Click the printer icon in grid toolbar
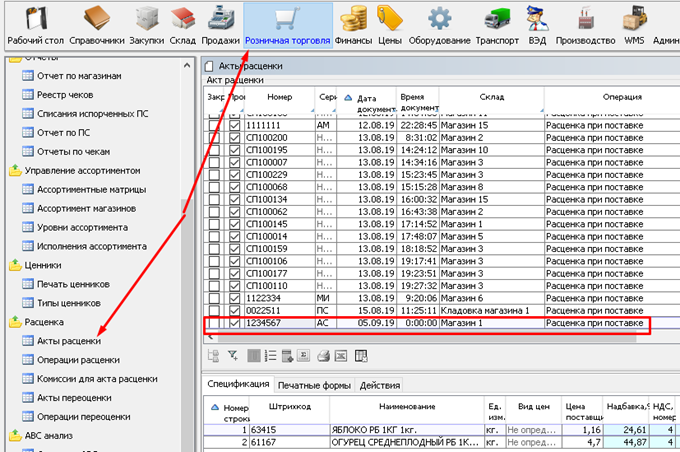 [324, 355]
